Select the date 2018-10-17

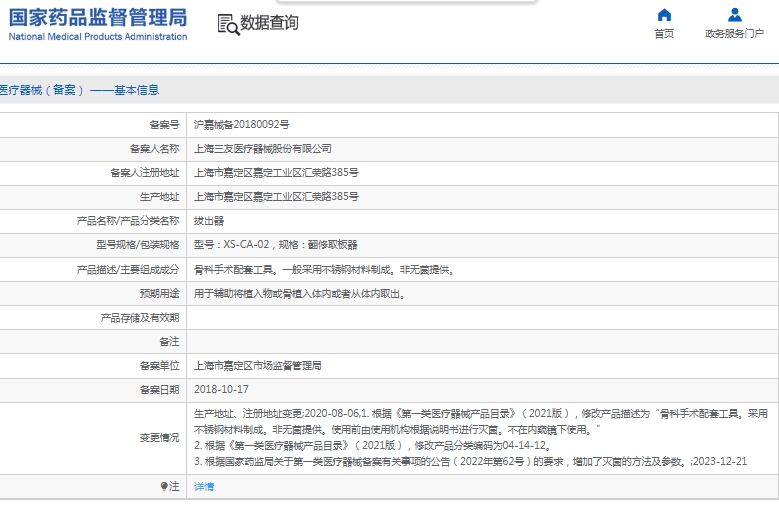click(221, 390)
